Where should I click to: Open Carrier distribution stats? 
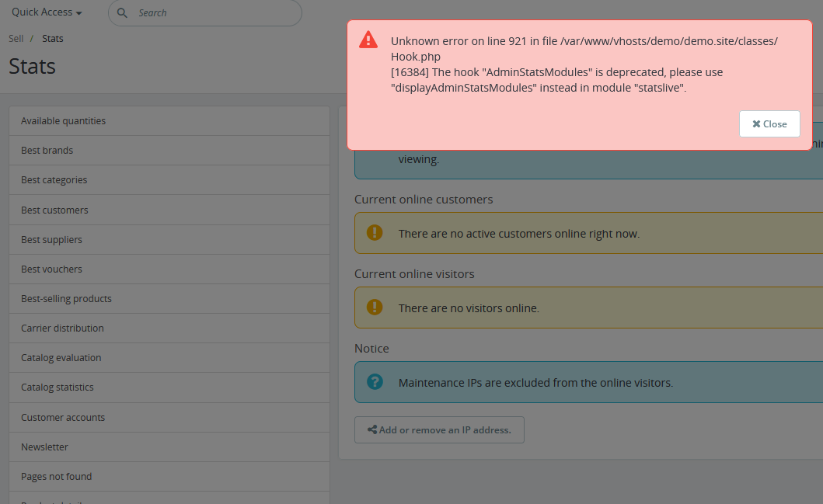pyautogui.click(x=62, y=328)
